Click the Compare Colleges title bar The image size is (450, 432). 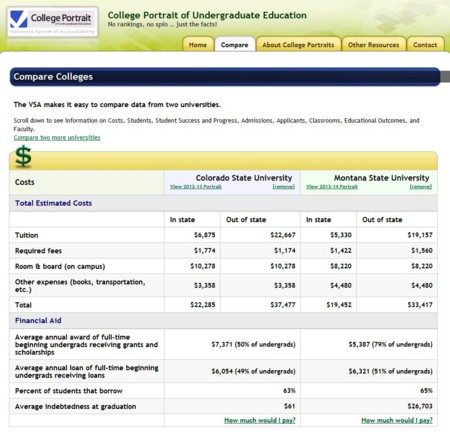(225, 77)
